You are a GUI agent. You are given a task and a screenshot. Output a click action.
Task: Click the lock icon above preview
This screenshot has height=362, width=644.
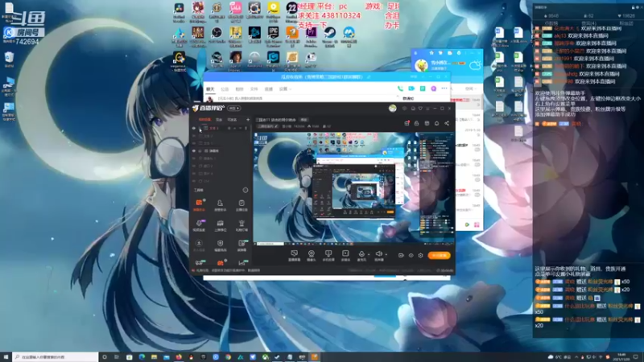[416, 123]
